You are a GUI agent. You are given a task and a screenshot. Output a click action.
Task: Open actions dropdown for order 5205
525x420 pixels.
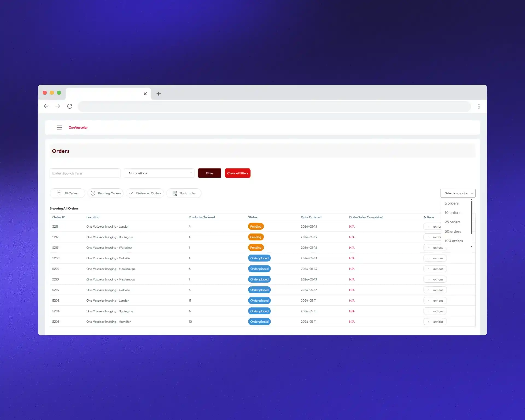(x=435, y=322)
